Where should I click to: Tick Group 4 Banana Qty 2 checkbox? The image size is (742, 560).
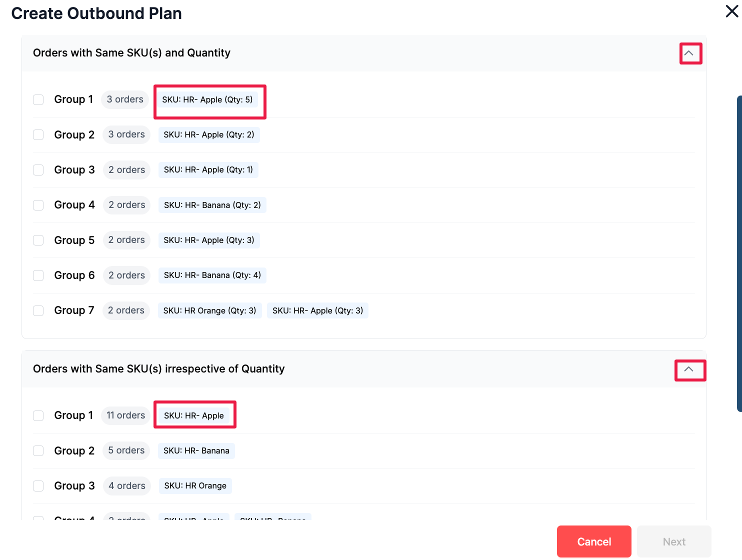(38, 205)
